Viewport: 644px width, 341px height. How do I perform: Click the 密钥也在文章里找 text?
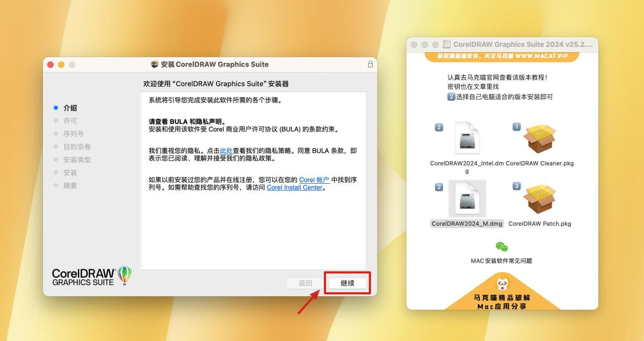(473, 87)
